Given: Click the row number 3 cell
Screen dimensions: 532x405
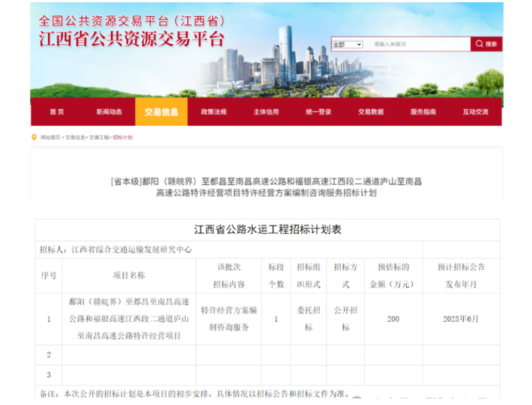Looking at the screenshot, I should coord(49,375).
